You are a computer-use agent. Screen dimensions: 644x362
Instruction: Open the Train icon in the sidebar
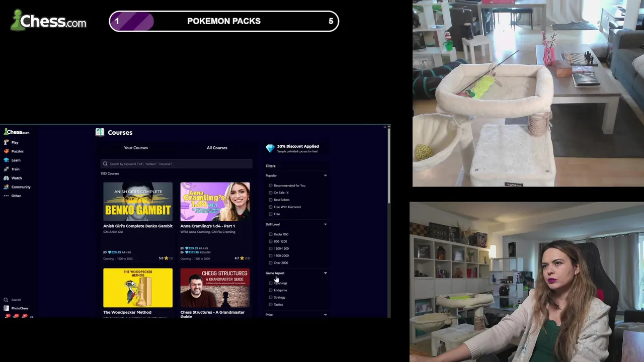(6, 169)
